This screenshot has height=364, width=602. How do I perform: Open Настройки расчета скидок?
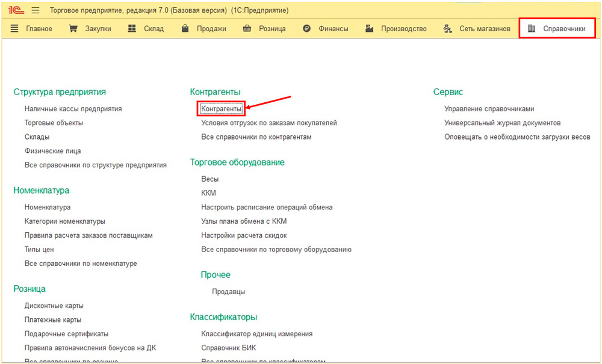[x=244, y=235]
